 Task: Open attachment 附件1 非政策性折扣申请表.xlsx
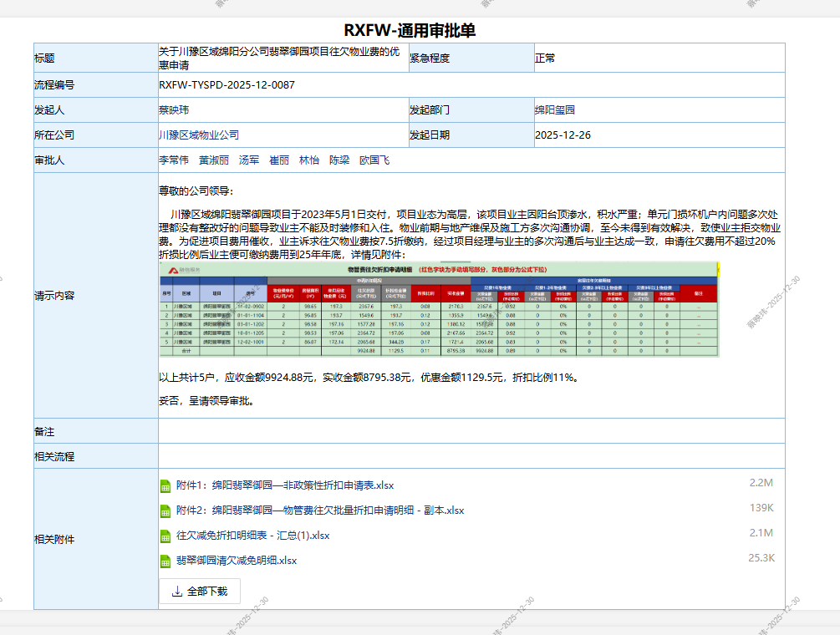284,485
